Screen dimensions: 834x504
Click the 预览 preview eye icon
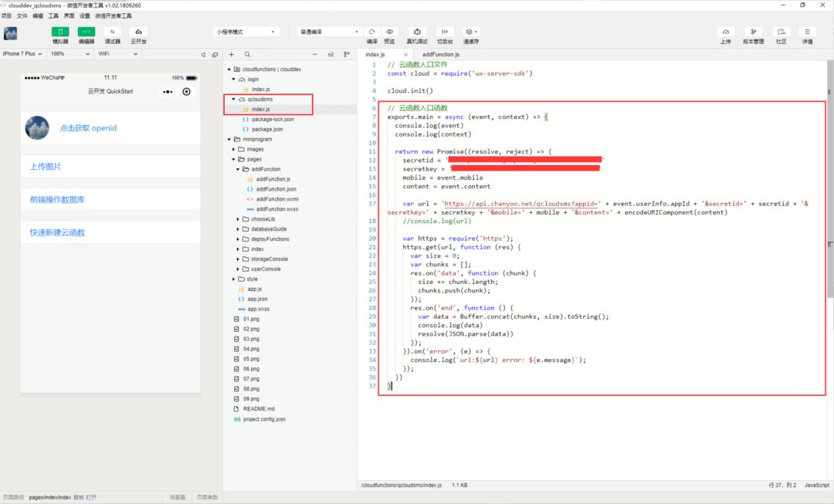389,32
